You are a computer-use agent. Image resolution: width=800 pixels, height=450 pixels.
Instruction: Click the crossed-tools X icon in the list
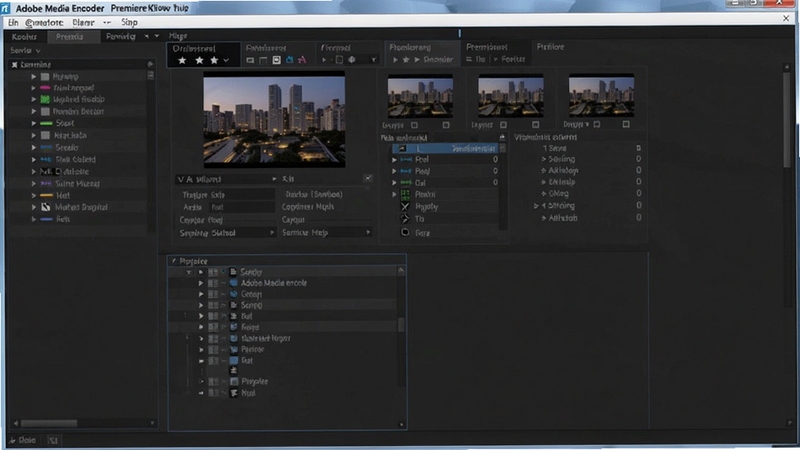[405, 207]
